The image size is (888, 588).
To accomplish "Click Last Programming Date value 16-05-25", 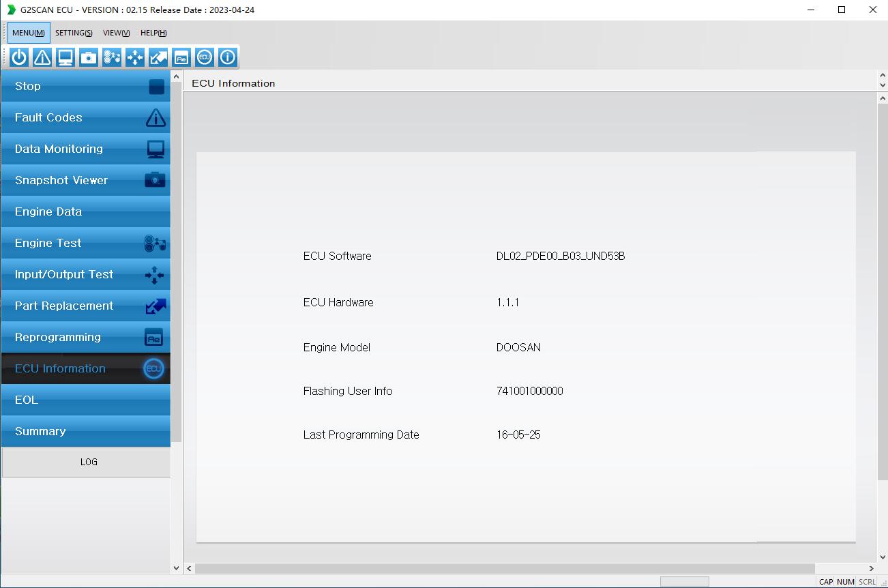I will 518,435.
